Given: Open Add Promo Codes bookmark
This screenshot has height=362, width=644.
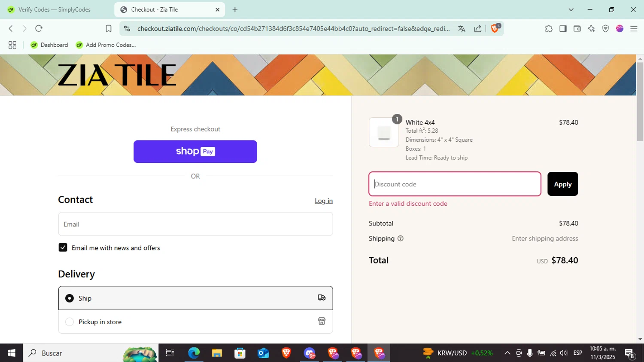Looking at the screenshot, I should point(106,45).
